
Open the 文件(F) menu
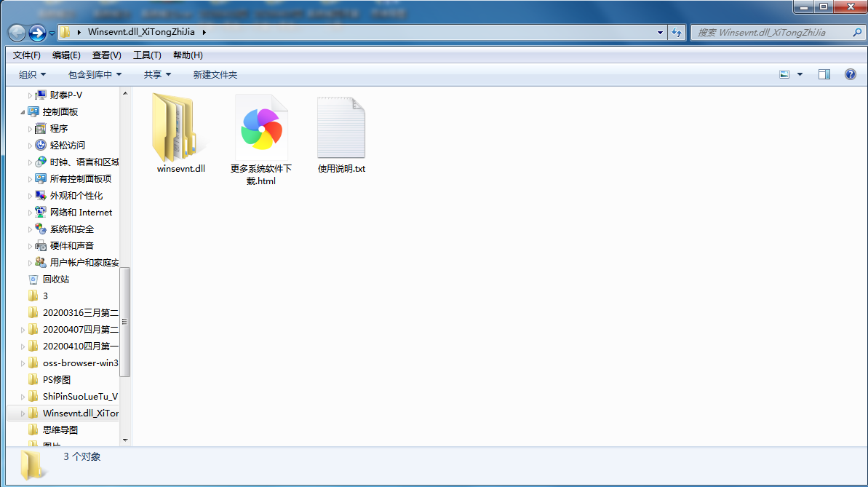pos(27,55)
